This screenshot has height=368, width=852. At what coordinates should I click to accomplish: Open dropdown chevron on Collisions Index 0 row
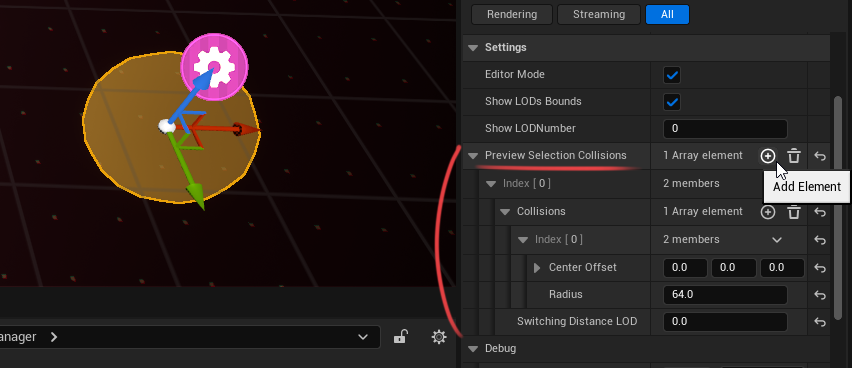pyautogui.click(x=777, y=240)
